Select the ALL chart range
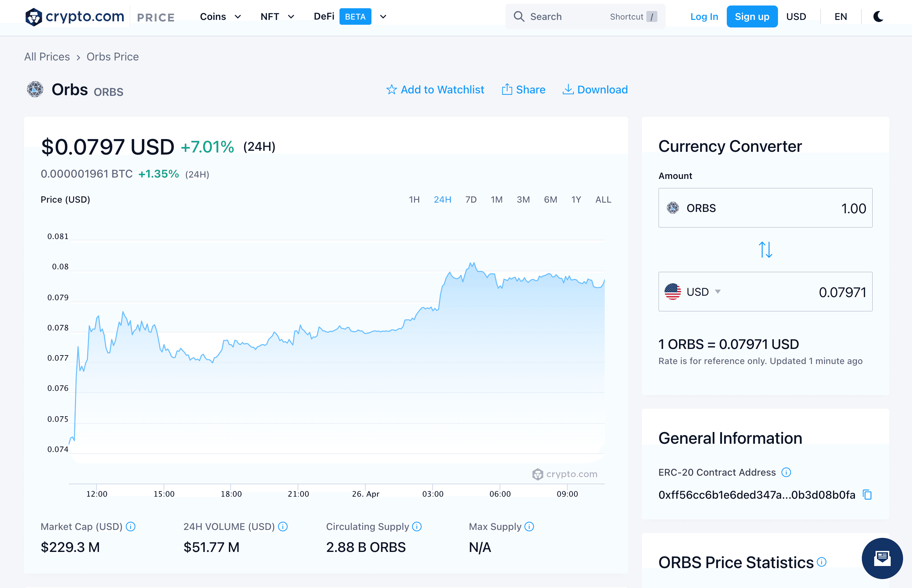Viewport: 912px width, 588px height. click(x=603, y=200)
